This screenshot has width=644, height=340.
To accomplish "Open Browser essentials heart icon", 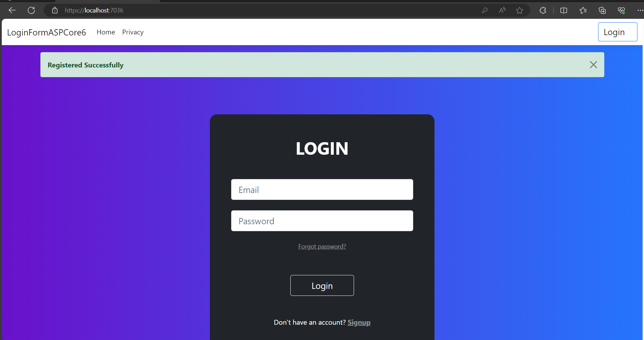I will click(x=621, y=10).
